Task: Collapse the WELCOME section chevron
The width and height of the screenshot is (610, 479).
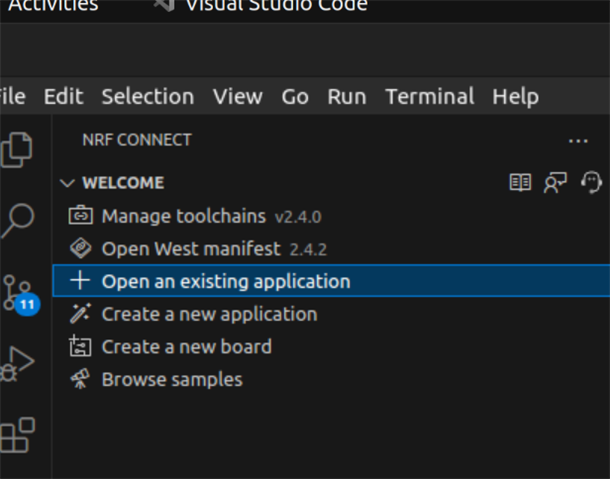Action: [x=67, y=183]
